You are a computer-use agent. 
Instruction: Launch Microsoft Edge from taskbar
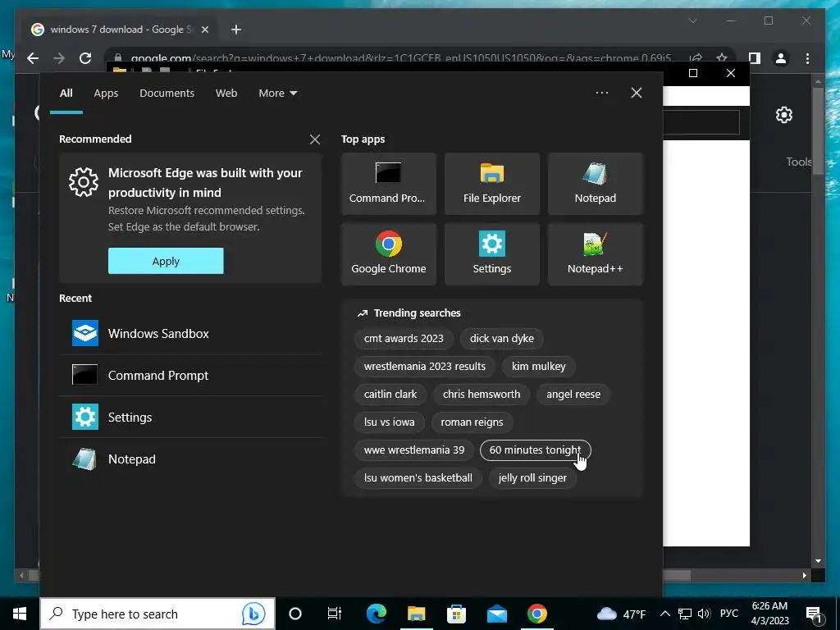pyautogui.click(x=376, y=614)
